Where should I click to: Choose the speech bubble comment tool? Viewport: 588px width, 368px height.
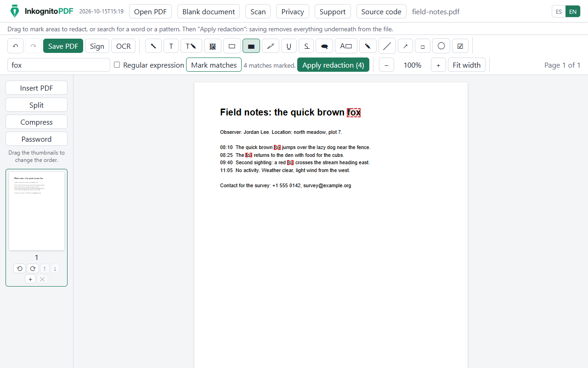(324, 46)
